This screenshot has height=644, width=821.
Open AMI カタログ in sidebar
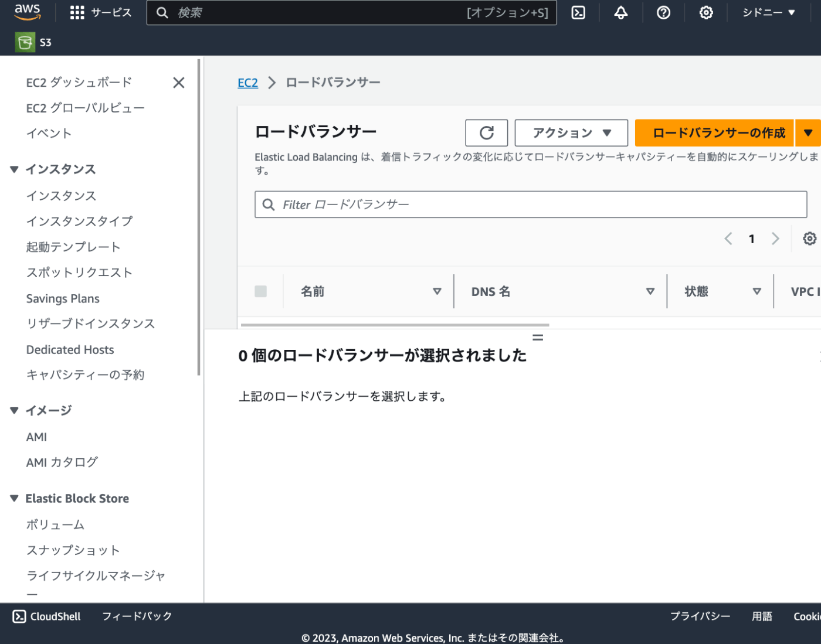(62, 462)
